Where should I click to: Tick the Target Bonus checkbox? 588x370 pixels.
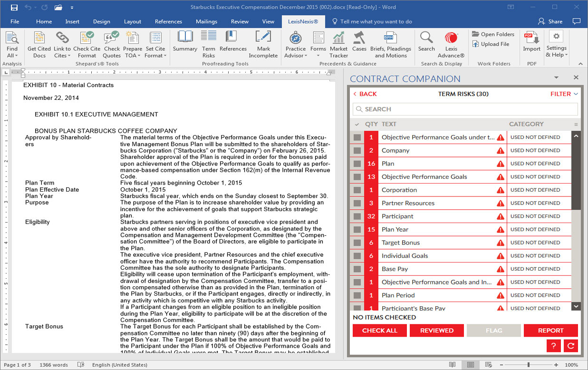pyautogui.click(x=357, y=243)
